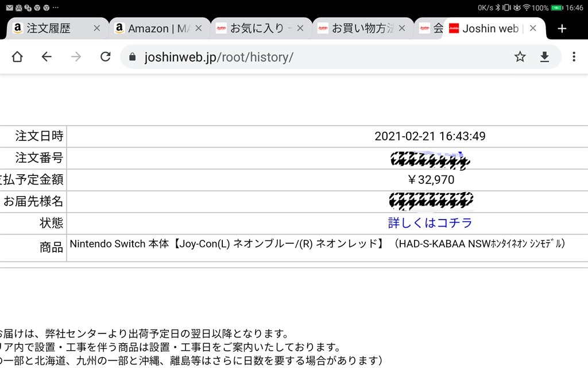This screenshot has width=588, height=368.
Task: Click the 状態 row label
Action: click(51, 223)
